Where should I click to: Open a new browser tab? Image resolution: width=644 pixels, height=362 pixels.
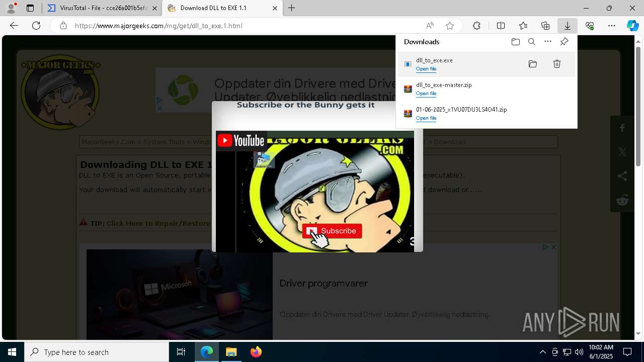tap(292, 8)
